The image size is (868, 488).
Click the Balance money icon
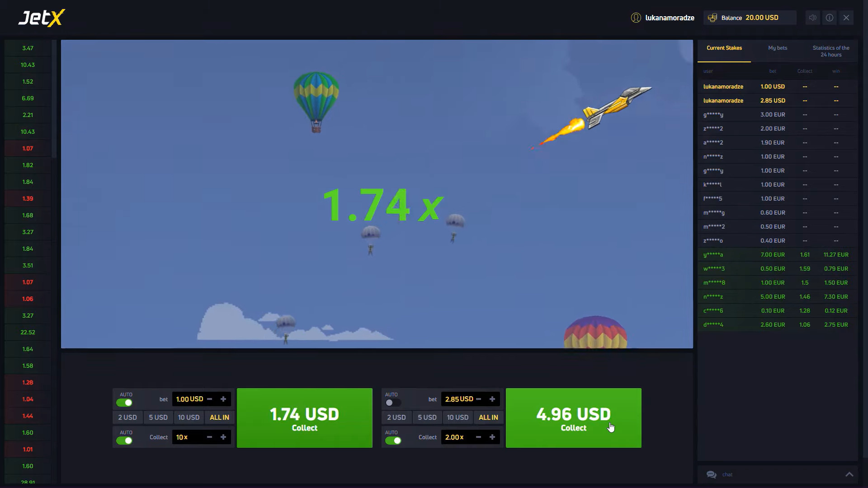pyautogui.click(x=712, y=18)
